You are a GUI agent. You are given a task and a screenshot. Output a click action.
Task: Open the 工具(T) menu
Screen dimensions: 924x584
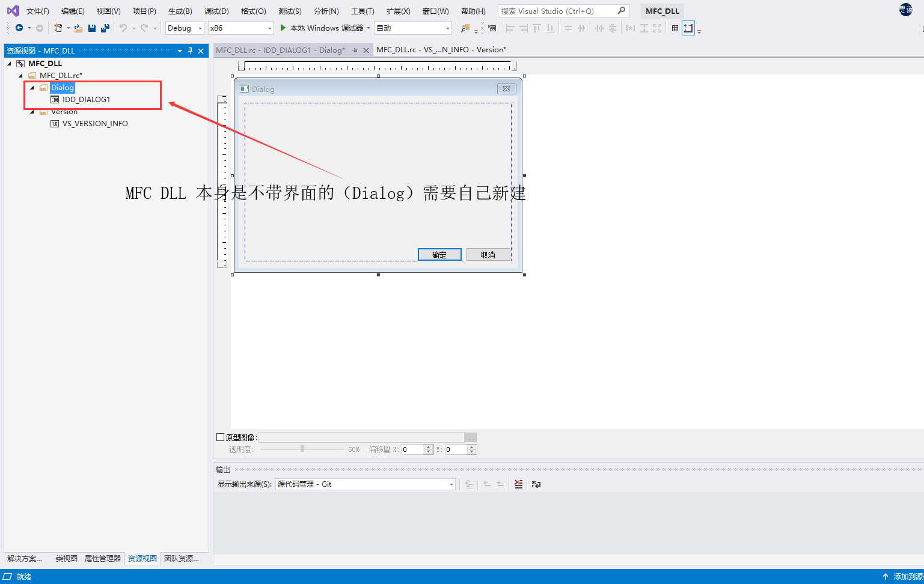pyautogui.click(x=363, y=11)
